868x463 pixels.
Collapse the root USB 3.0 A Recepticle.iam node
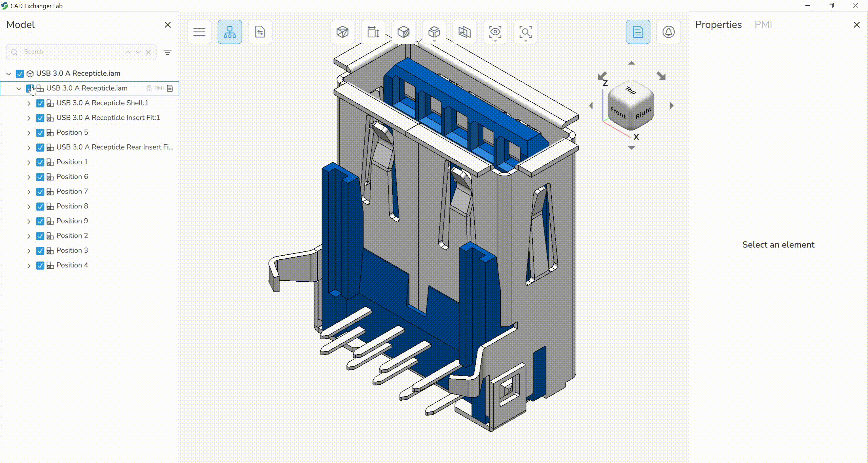pyautogui.click(x=9, y=74)
